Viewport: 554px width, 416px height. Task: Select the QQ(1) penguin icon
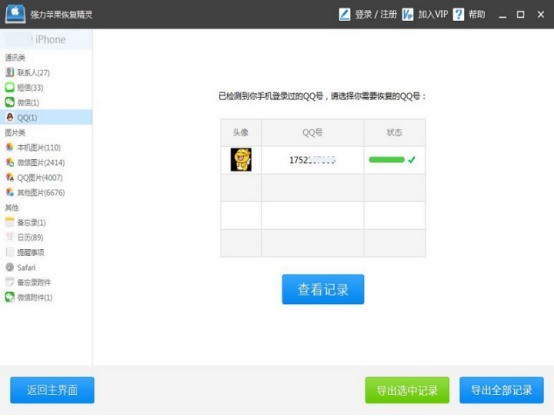pos(10,117)
